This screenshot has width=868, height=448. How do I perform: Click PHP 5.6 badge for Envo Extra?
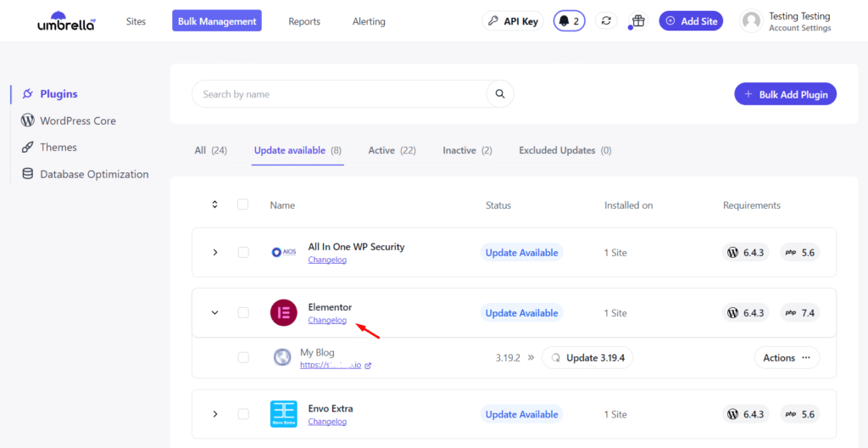(800, 413)
